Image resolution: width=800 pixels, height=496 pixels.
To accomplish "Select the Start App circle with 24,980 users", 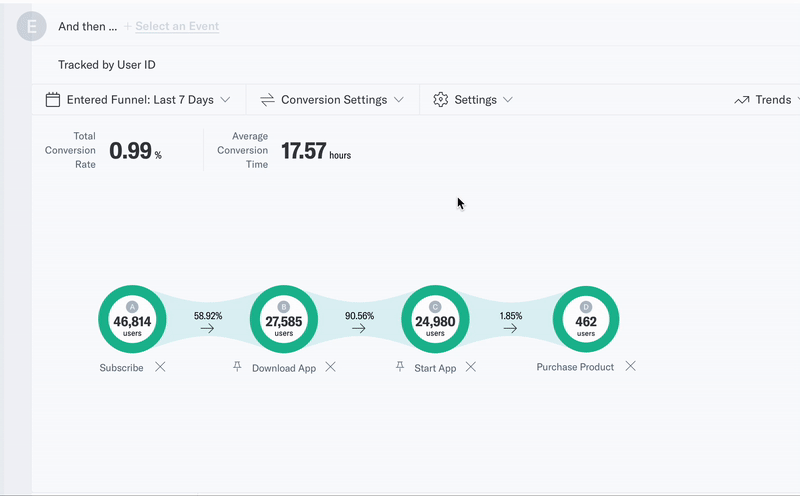I will click(435, 319).
